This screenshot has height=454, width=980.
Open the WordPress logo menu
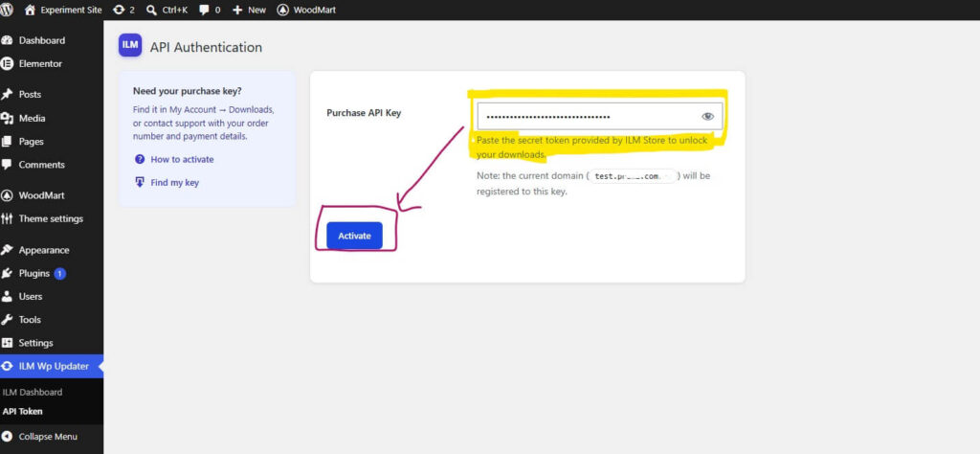point(7,10)
